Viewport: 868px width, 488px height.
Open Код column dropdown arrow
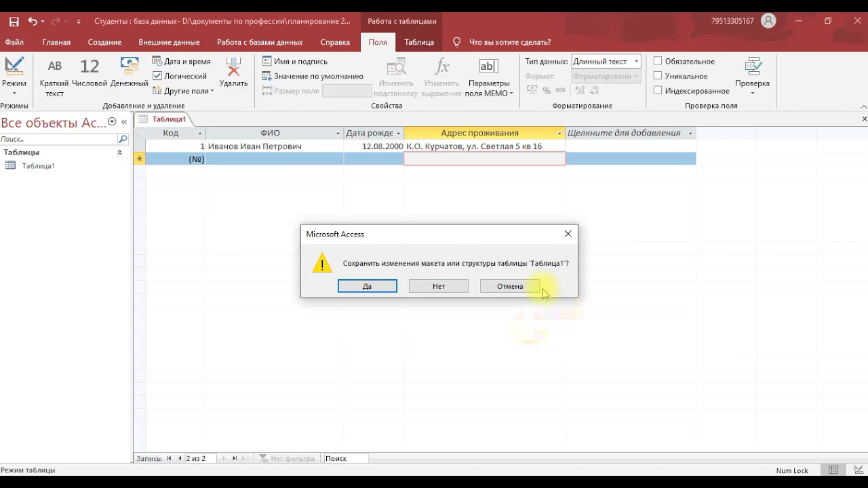(x=200, y=134)
